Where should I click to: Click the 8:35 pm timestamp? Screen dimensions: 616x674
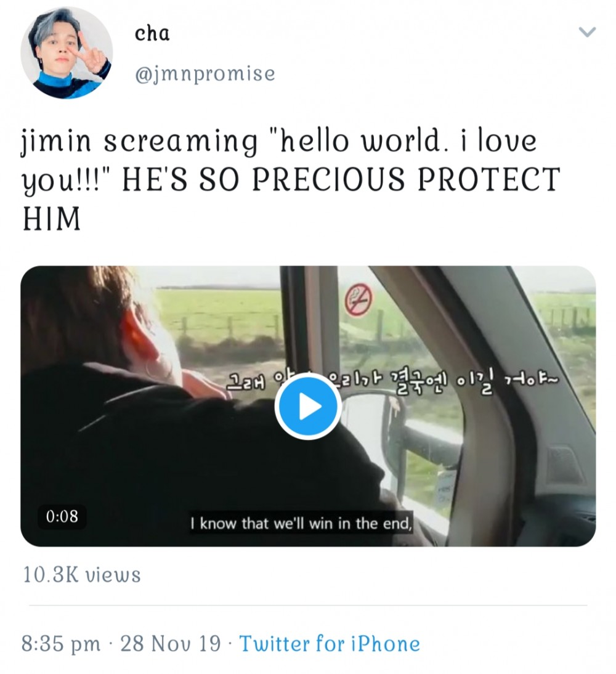[x=61, y=644]
